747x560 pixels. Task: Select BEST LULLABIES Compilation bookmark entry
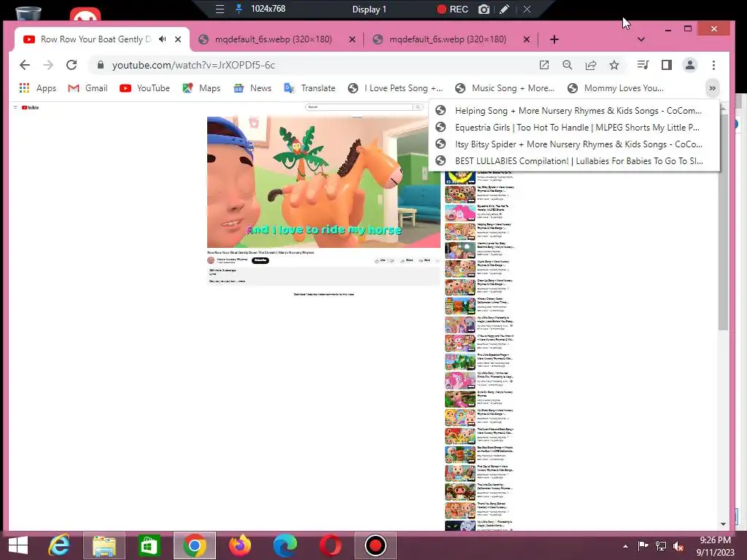pos(574,161)
